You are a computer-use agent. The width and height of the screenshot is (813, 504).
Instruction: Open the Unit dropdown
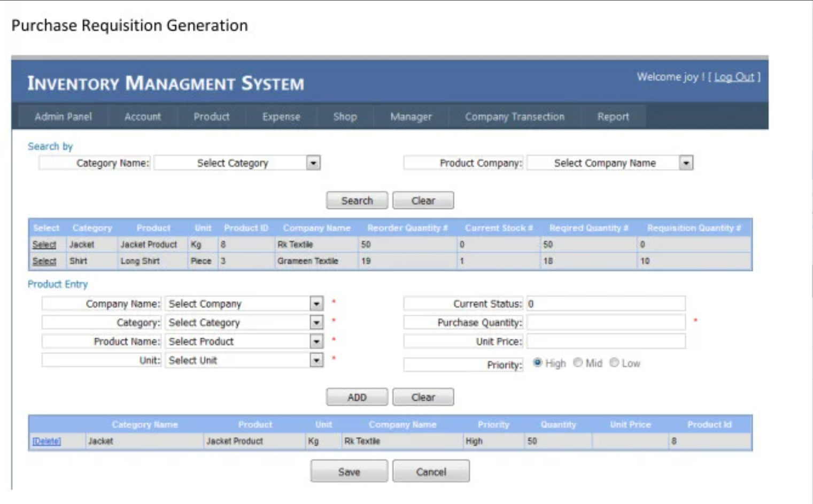pyautogui.click(x=316, y=360)
